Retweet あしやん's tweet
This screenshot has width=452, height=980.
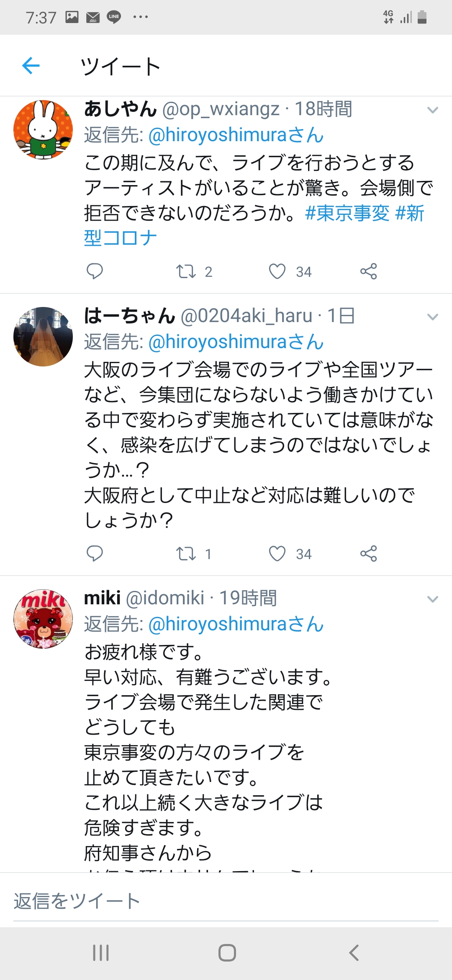(x=186, y=271)
